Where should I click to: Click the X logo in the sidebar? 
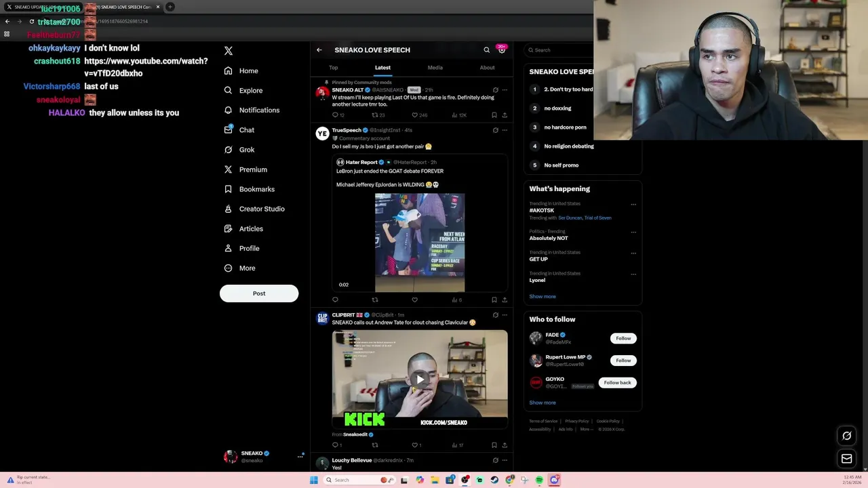(229, 51)
